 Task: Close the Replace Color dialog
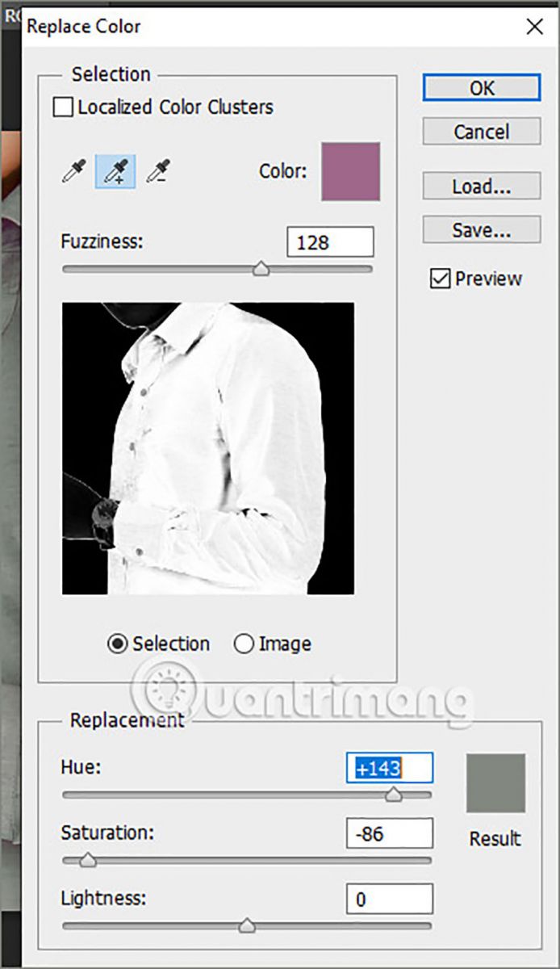point(534,27)
